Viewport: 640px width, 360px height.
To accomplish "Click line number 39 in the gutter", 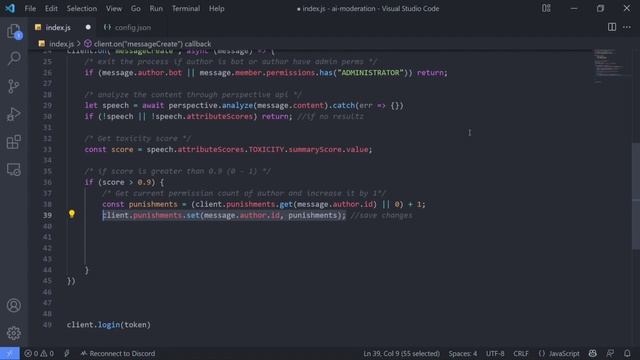I will point(47,215).
